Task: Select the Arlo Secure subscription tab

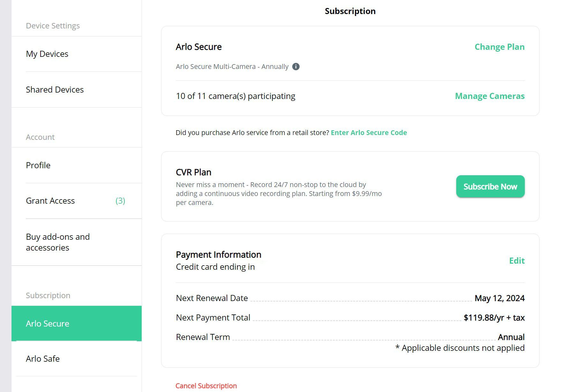Action: coord(47,323)
